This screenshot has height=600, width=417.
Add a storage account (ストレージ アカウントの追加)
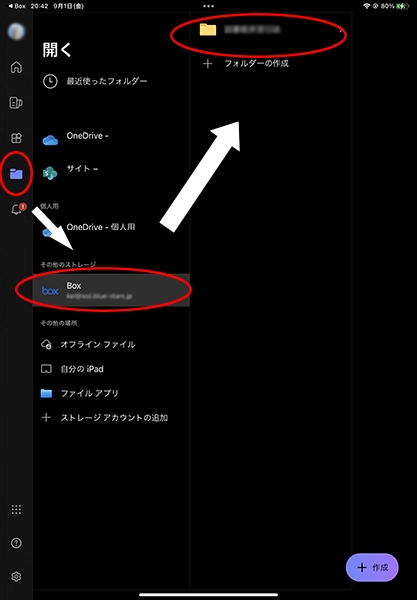[111, 417]
